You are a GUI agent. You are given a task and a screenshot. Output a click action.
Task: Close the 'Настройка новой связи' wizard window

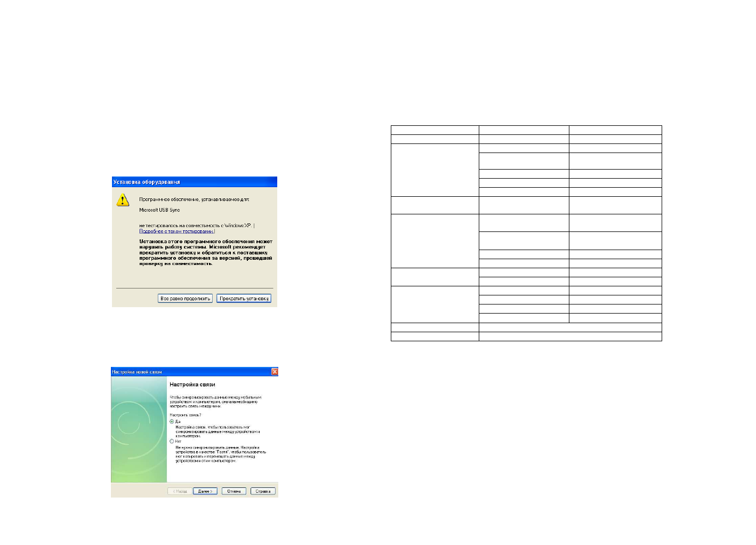pyautogui.click(x=275, y=372)
